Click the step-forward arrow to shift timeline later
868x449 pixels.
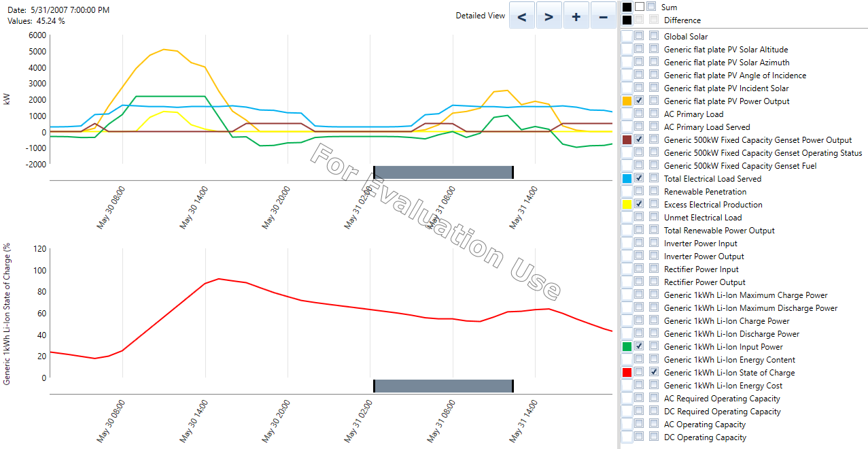pyautogui.click(x=549, y=15)
